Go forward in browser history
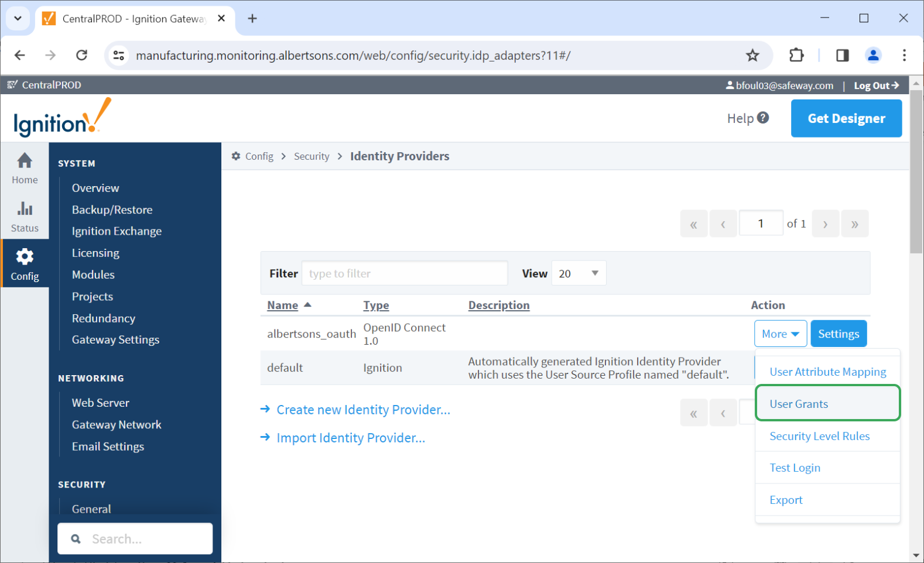Viewport: 924px width, 563px height. pyautogui.click(x=50, y=55)
